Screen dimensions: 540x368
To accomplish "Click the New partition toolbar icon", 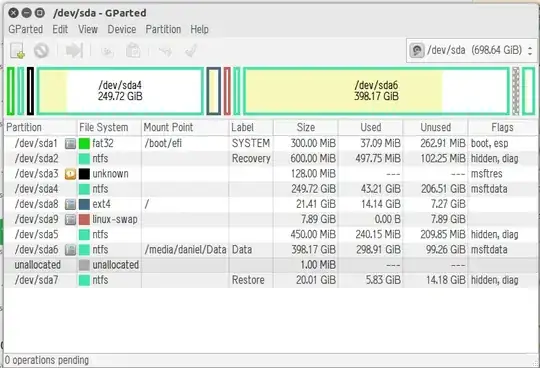I will coord(17,51).
